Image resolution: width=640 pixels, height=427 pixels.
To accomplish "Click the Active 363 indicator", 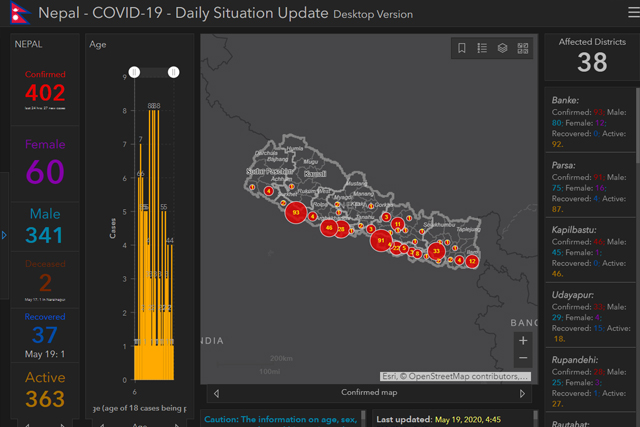I will [x=45, y=390].
